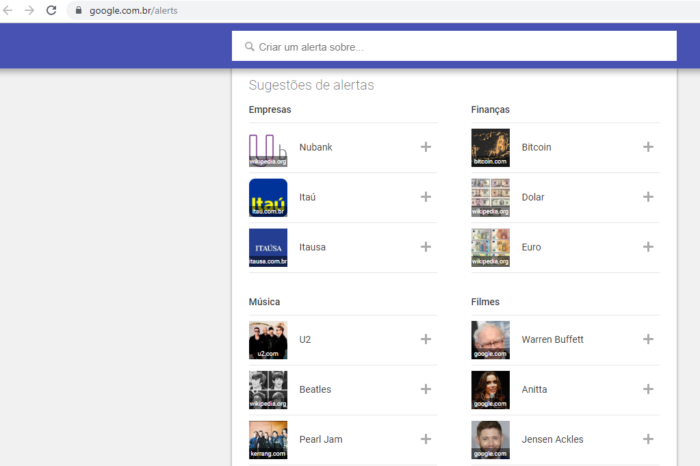Open the Euro banknotes thumbnail
This screenshot has height=466, width=700.
click(490, 248)
